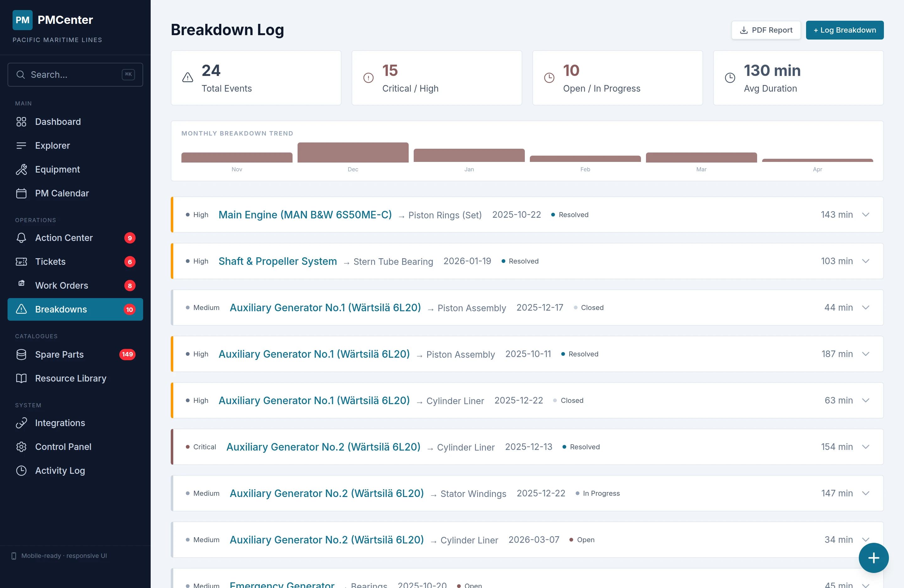Click the Integrations link icon
The height and width of the screenshot is (588, 904).
pos(21,423)
